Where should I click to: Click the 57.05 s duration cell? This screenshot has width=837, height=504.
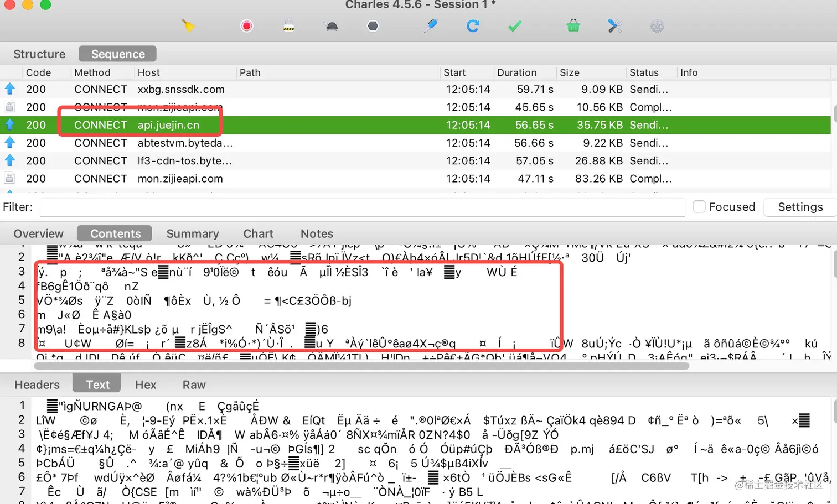535,160
